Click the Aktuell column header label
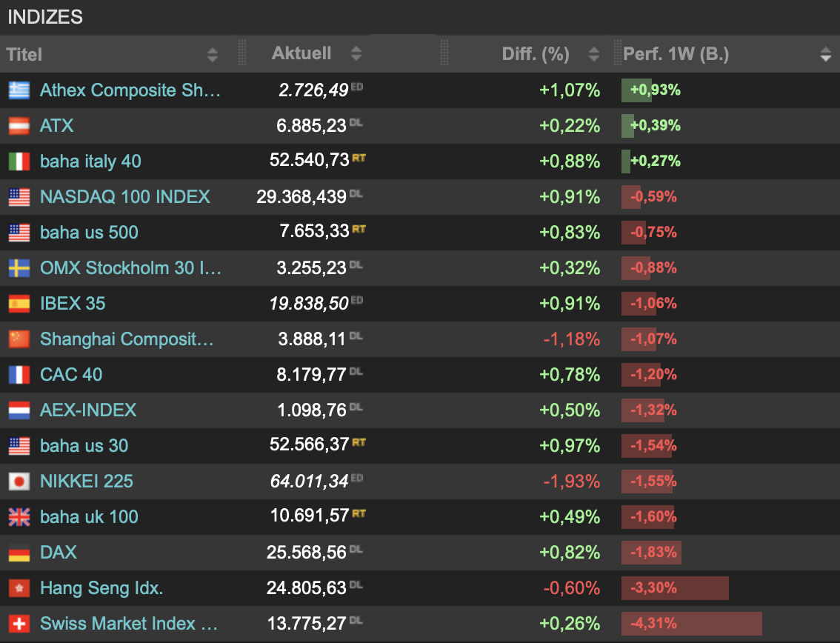 301,53
